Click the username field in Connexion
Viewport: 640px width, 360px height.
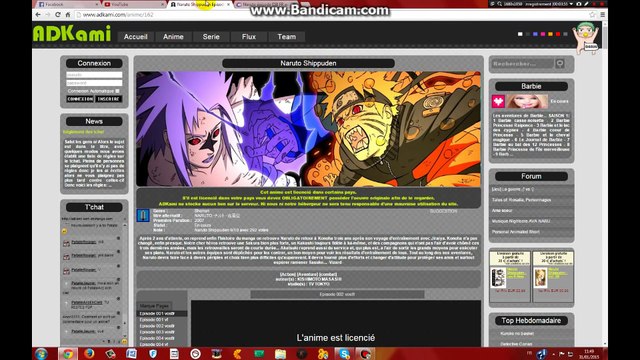[94, 75]
